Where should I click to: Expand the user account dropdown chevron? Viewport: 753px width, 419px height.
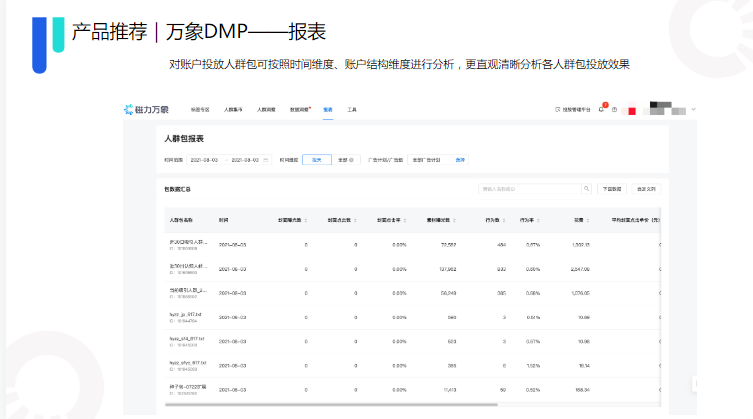pyautogui.click(x=693, y=110)
